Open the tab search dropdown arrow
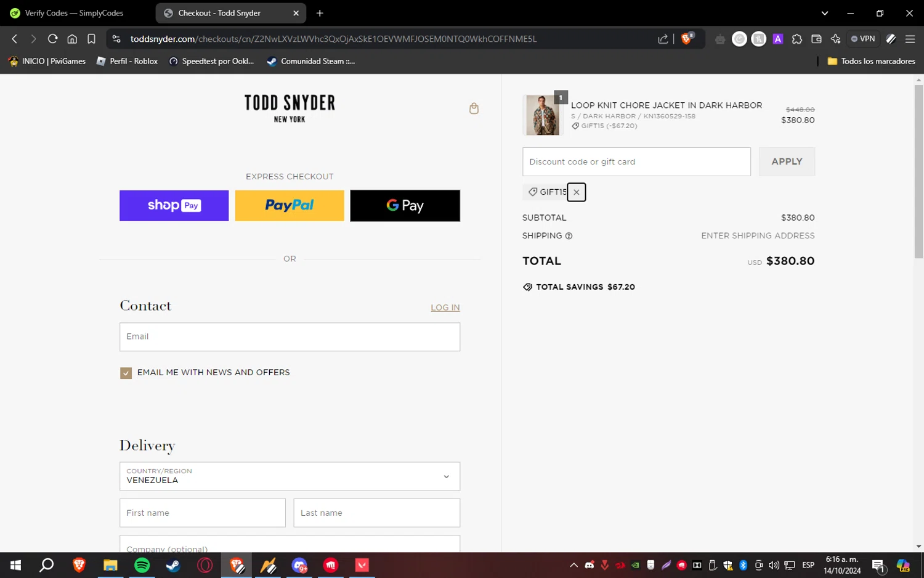 tap(824, 13)
